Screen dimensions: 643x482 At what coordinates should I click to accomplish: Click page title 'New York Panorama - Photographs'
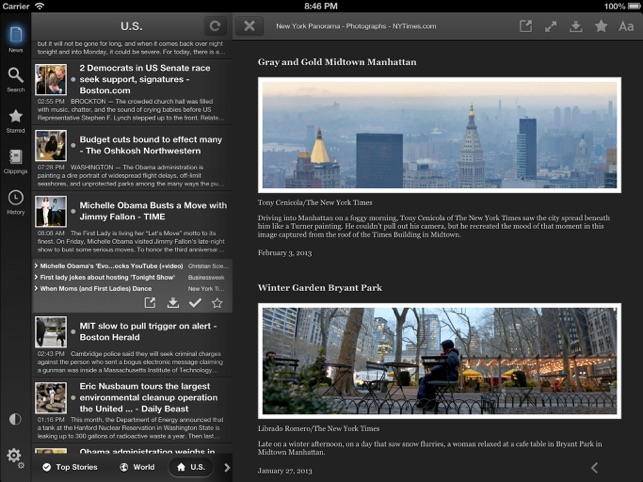[x=356, y=26]
